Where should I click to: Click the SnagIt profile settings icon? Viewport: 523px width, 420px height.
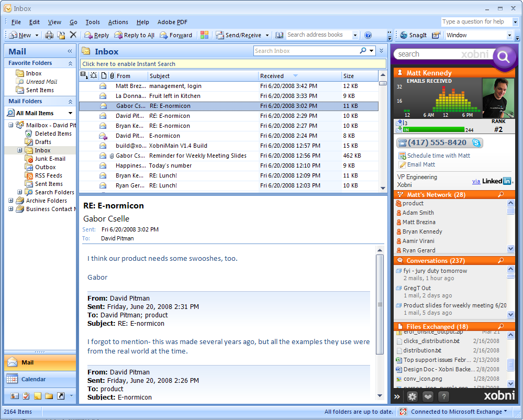[x=436, y=35]
